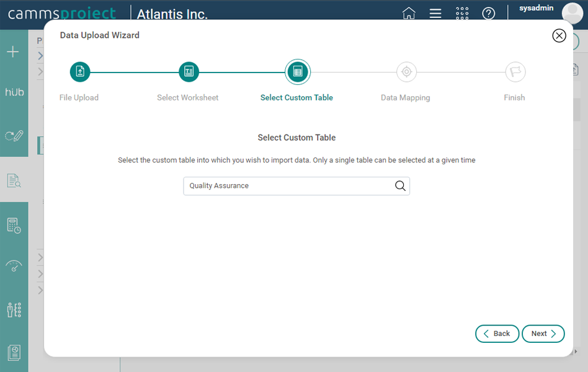Click the Select Worksheet step label
This screenshot has width=588, height=372.
[187, 97]
